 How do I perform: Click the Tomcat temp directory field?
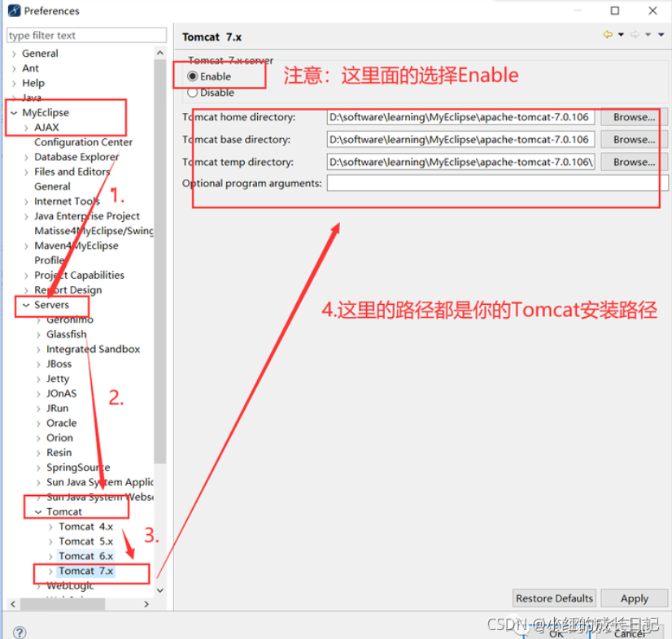(x=460, y=163)
